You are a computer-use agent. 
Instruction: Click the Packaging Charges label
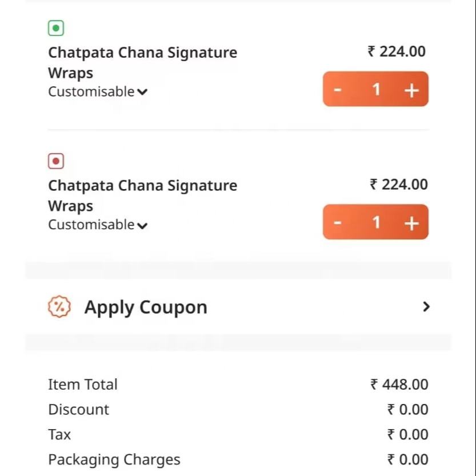click(x=114, y=460)
